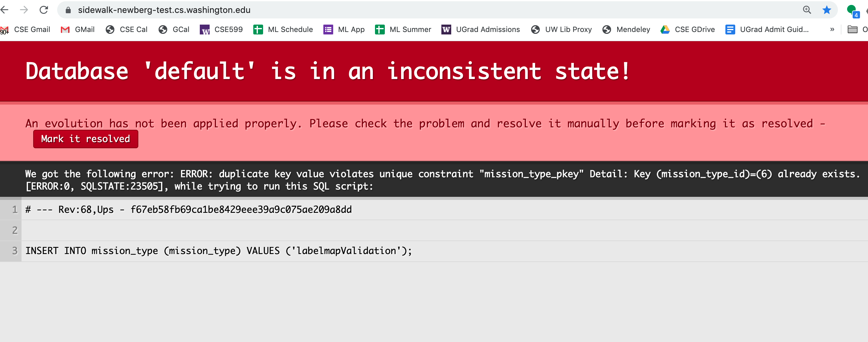Open the ML Schedule sheet bookmark
This screenshot has width=868, height=342.
click(x=283, y=29)
